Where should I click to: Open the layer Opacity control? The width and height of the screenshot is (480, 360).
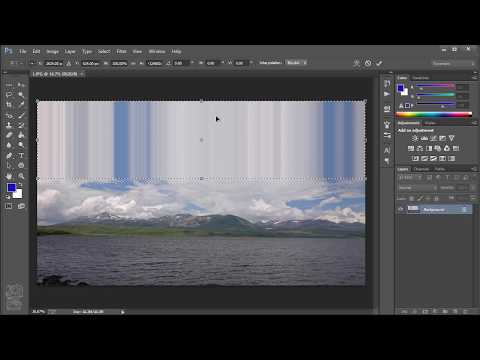click(461, 188)
